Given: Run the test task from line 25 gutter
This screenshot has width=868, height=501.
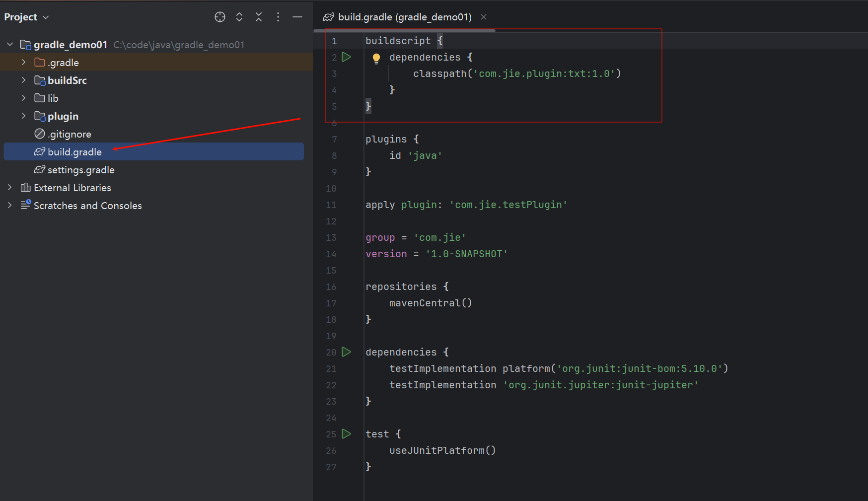Looking at the screenshot, I should point(347,434).
